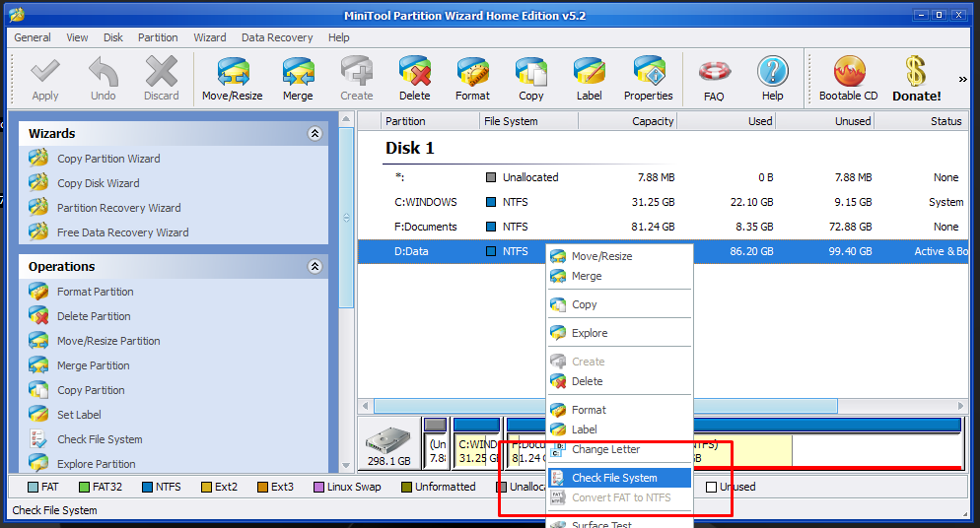Click the Apply checkmark toolbar button
Screen dimensions: 980x528
[45, 79]
